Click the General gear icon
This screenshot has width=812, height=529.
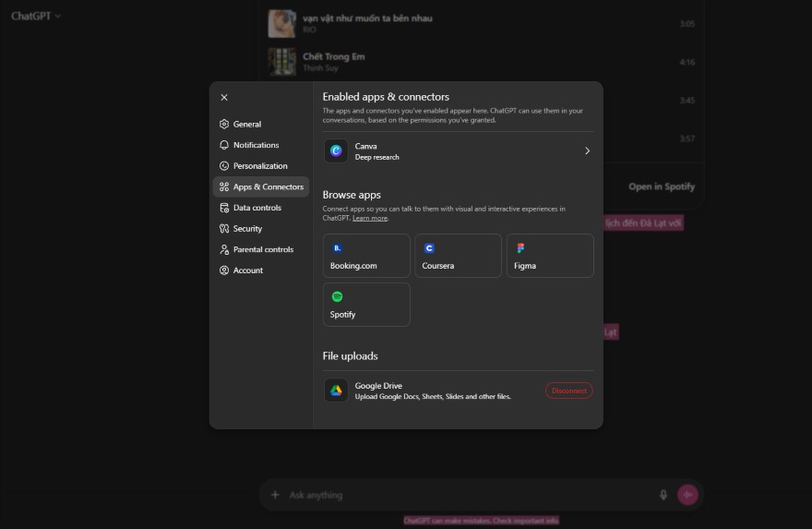click(x=224, y=125)
